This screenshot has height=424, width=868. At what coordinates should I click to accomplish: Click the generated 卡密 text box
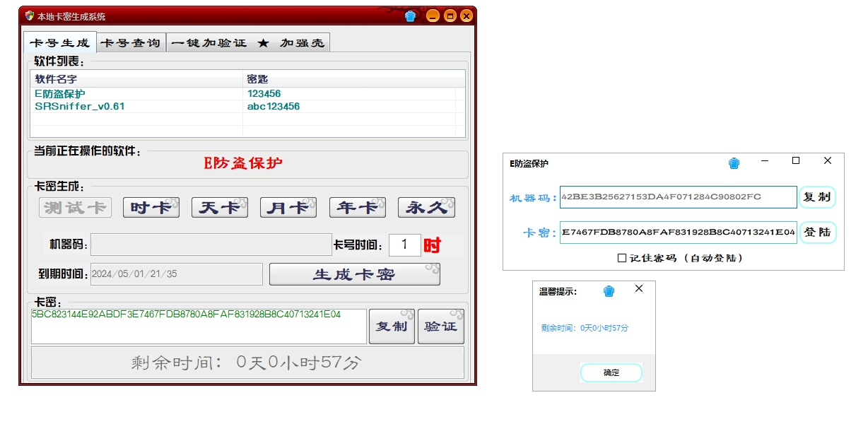coord(199,326)
